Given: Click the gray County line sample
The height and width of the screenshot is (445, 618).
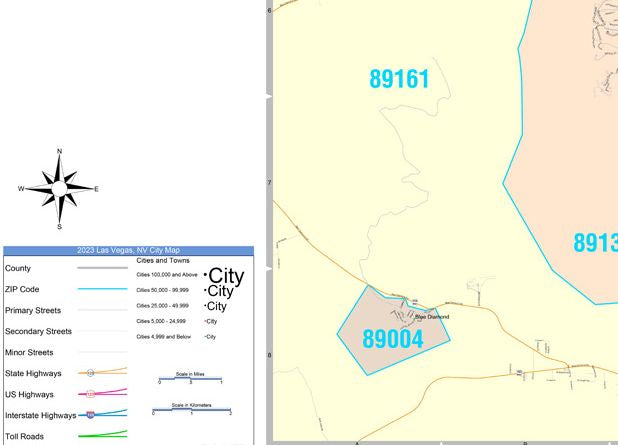Looking at the screenshot, I should [103, 268].
